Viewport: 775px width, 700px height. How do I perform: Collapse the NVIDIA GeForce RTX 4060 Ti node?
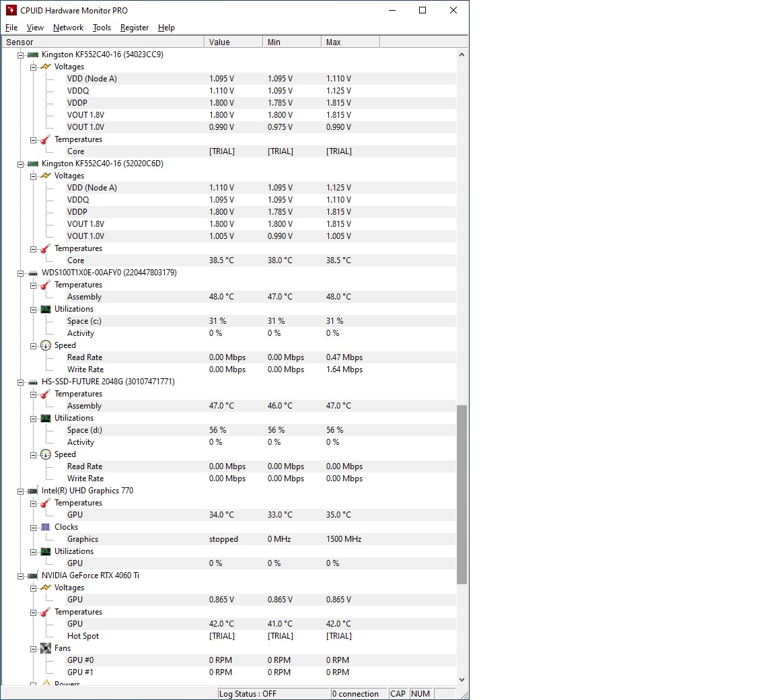click(21, 576)
